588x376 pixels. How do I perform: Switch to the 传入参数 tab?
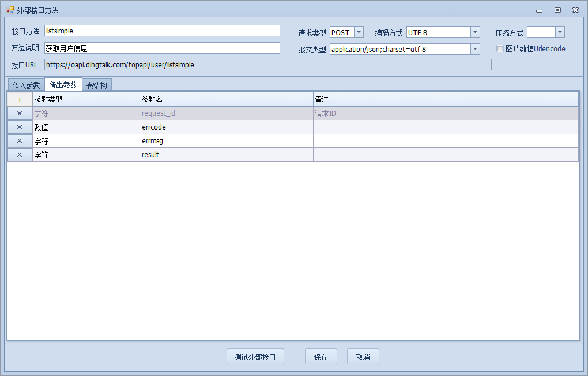click(26, 85)
